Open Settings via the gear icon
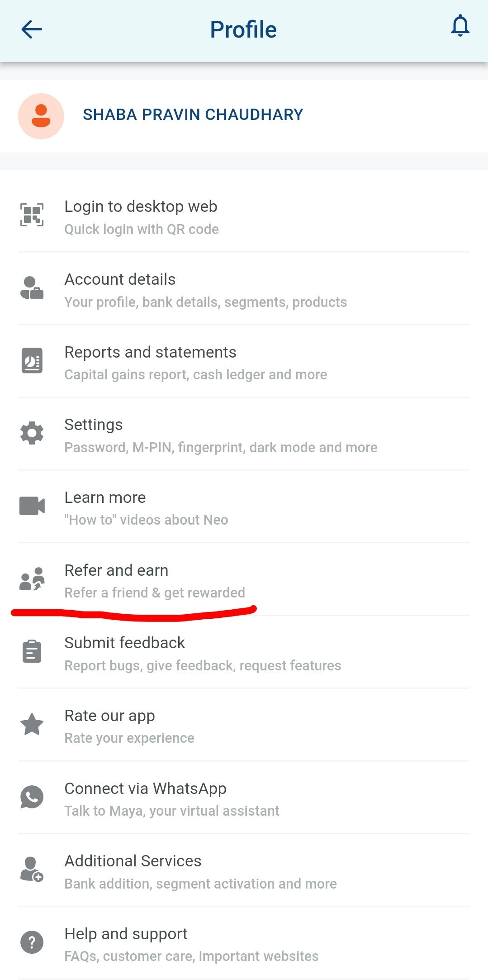 point(32,433)
